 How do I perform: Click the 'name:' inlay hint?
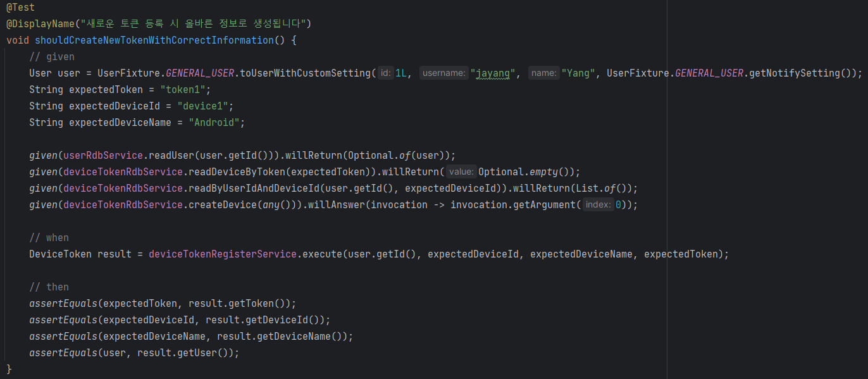coord(544,73)
